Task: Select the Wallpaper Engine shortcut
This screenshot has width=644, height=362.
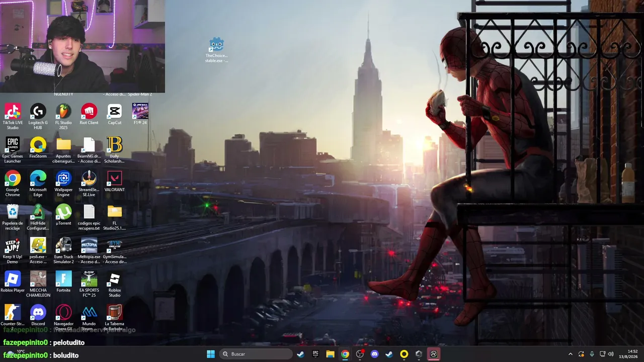Action: (x=63, y=184)
